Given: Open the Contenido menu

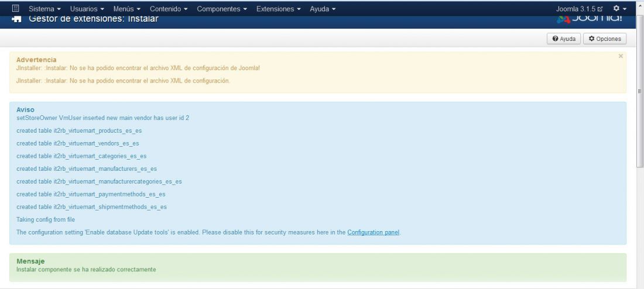Looking at the screenshot, I should (169, 9).
